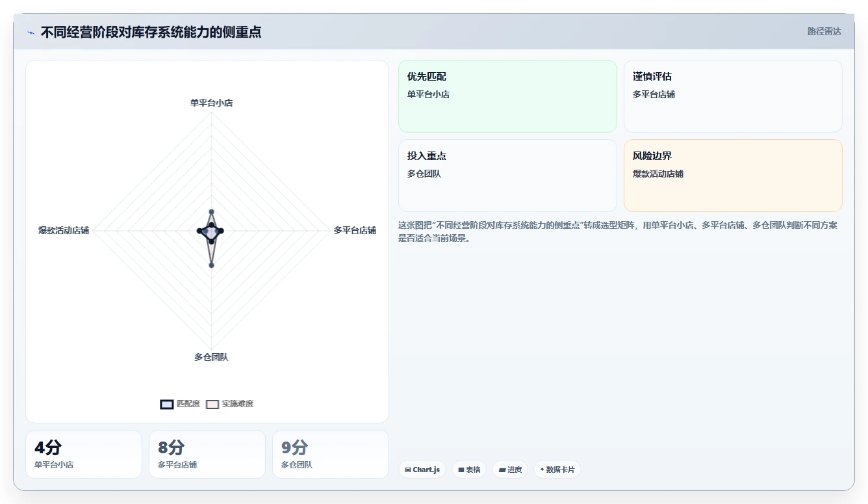Click the Chart.js tag
Screen dimensions: 868x504
[422, 470]
